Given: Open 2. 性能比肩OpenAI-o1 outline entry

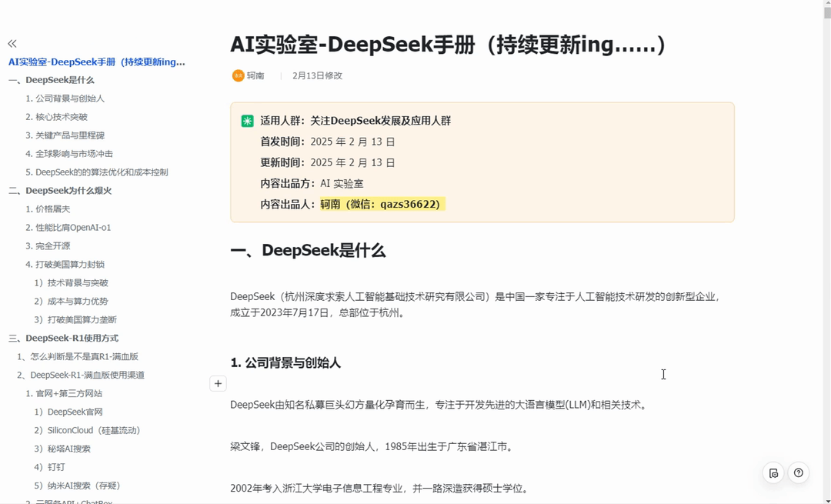Looking at the screenshot, I should point(68,227).
